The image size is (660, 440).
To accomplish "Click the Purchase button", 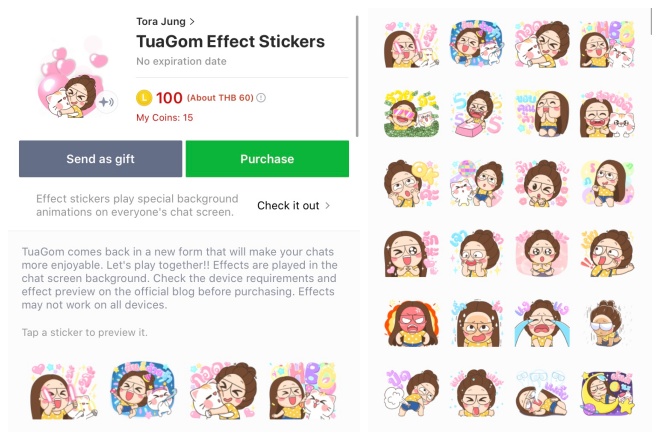I will click(267, 159).
